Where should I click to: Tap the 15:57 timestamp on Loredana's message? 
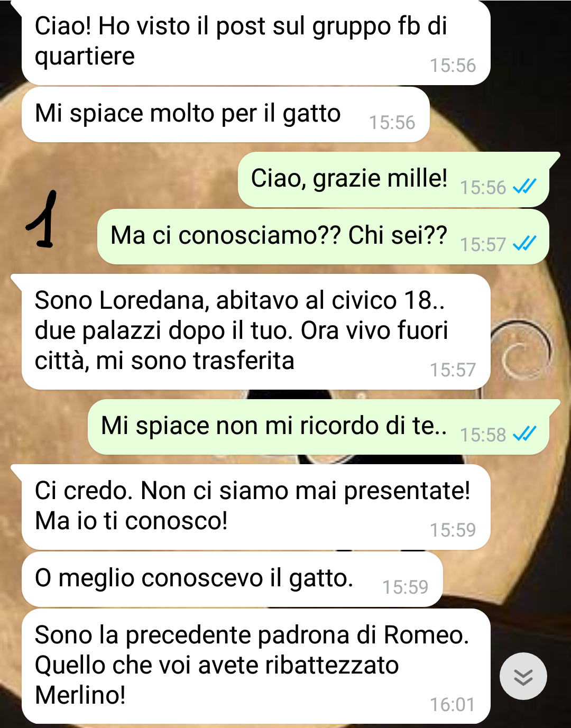coord(453,370)
